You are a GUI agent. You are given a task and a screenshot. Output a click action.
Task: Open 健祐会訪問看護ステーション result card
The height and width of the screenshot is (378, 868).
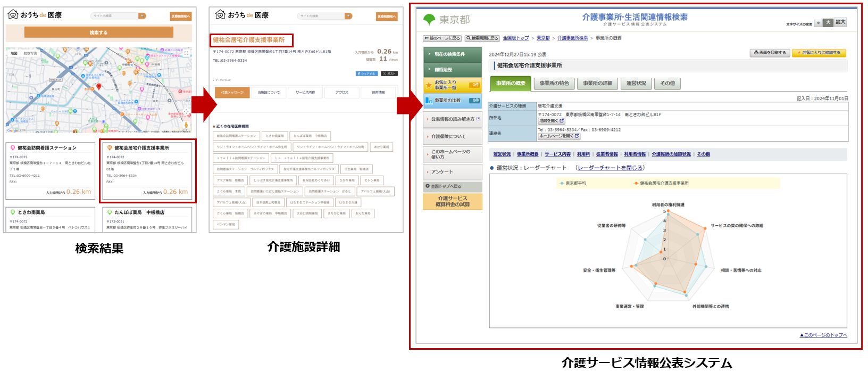[51, 172]
